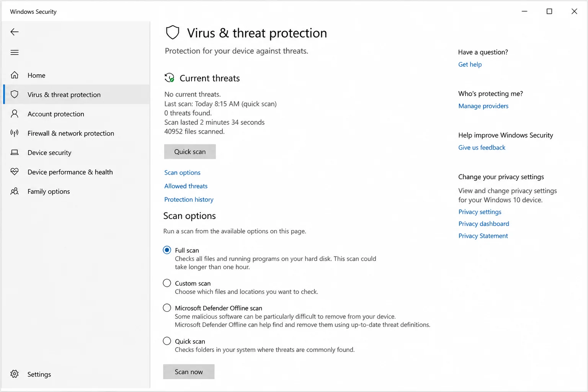Click the Manage providers link
This screenshot has width=588, height=392.
pyautogui.click(x=483, y=106)
